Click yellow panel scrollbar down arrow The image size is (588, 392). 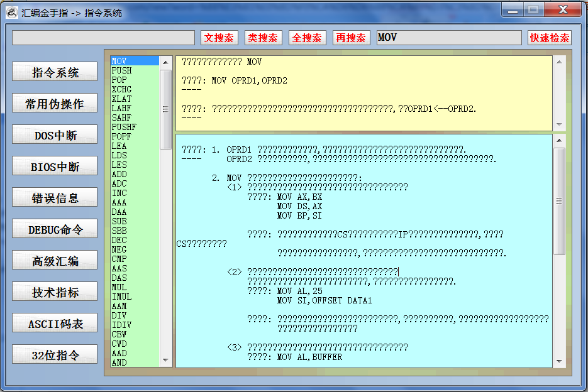point(559,124)
